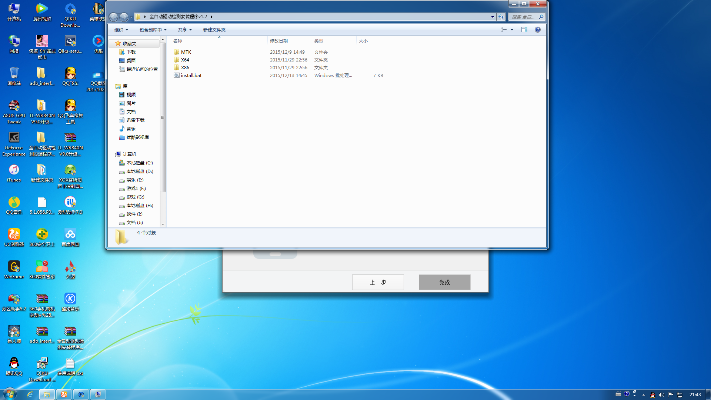Click the help icon in Explorer toolbar
The height and width of the screenshot is (400, 711).
tap(540, 31)
